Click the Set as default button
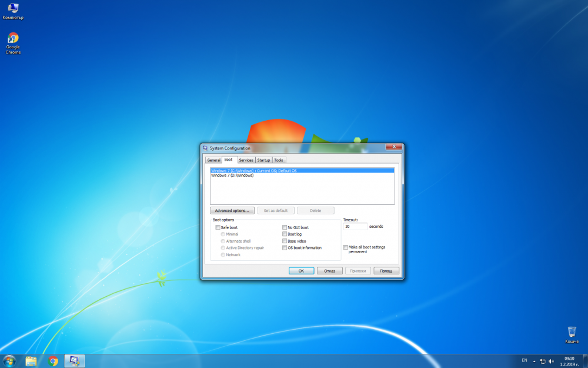This screenshot has height=368, width=588. (x=276, y=211)
